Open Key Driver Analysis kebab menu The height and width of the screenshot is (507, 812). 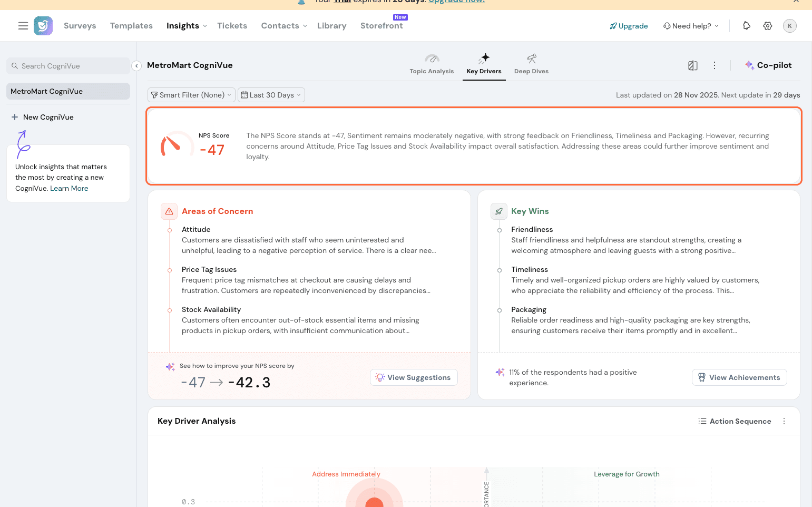point(784,421)
